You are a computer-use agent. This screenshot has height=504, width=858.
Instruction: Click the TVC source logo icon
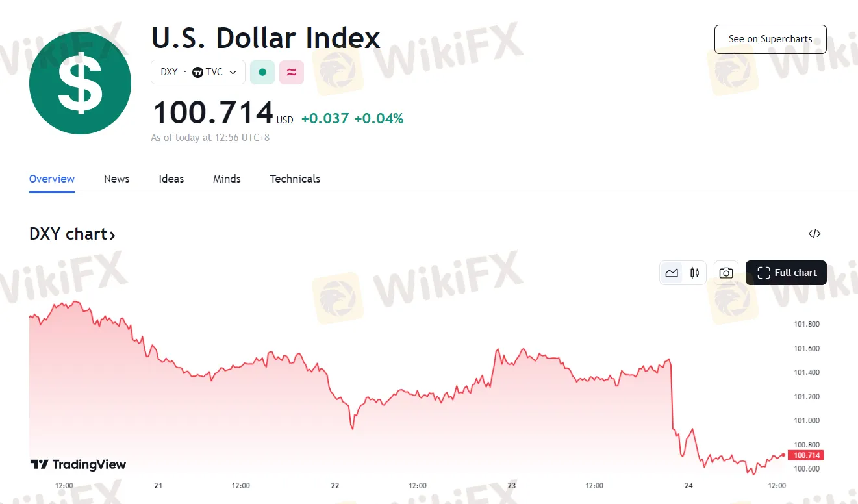[x=198, y=72]
